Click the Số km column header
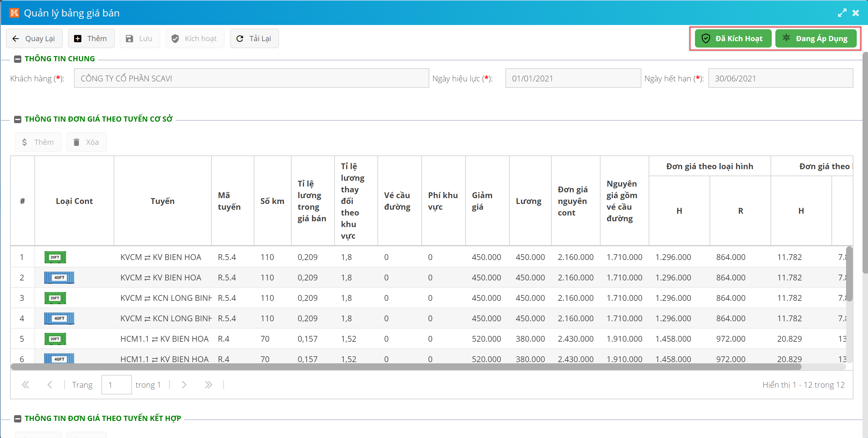Screen dimensions: 868x438 (x=272, y=201)
